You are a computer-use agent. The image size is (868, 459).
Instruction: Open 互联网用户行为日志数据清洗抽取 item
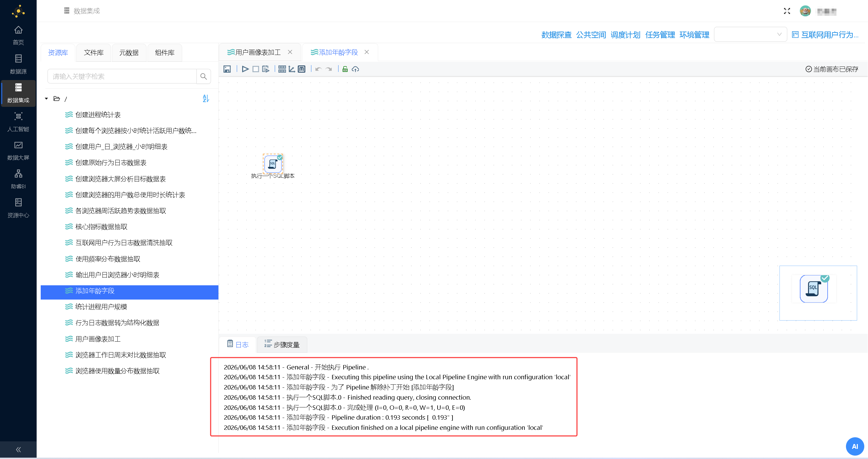124,243
